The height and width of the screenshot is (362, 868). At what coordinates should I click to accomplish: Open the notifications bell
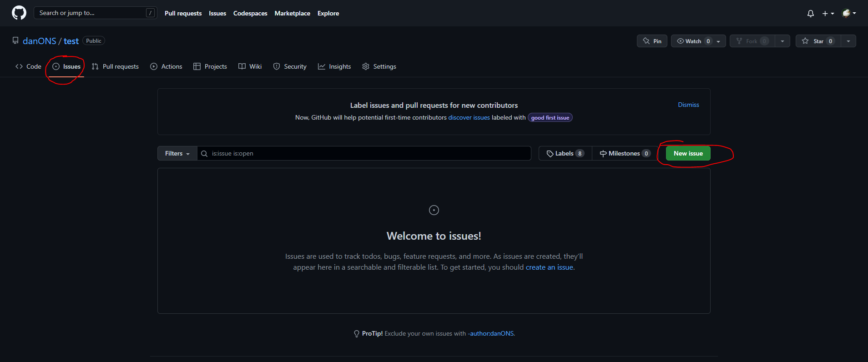tap(811, 14)
